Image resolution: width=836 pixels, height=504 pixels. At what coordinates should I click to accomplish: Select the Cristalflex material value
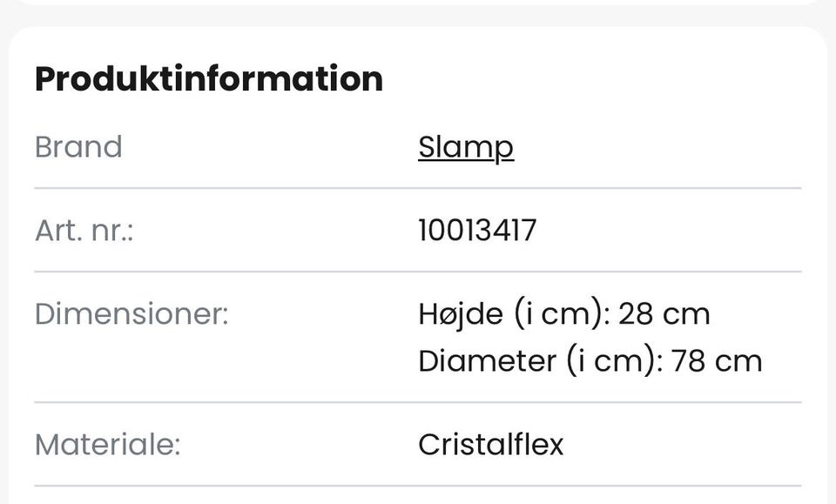tap(491, 445)
